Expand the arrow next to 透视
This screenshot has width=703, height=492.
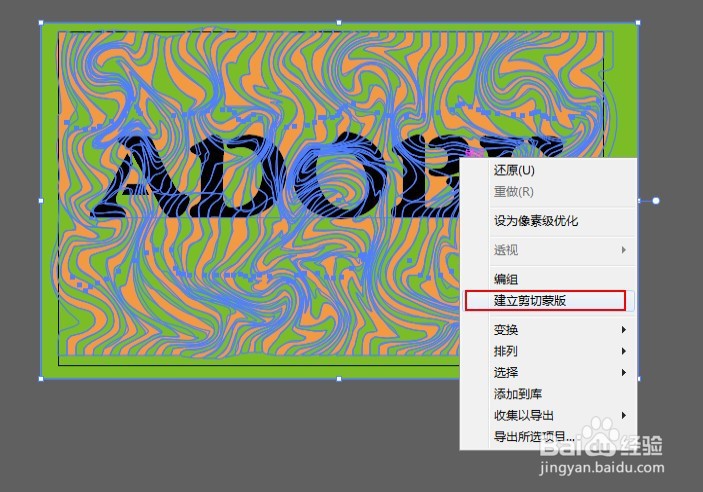coord(624,250)
